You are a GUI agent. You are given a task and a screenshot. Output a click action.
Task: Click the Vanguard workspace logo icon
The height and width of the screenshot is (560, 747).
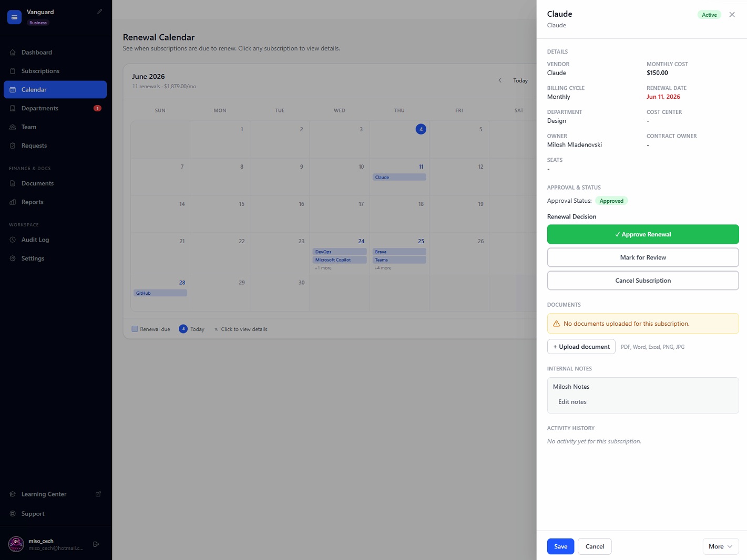14,17
